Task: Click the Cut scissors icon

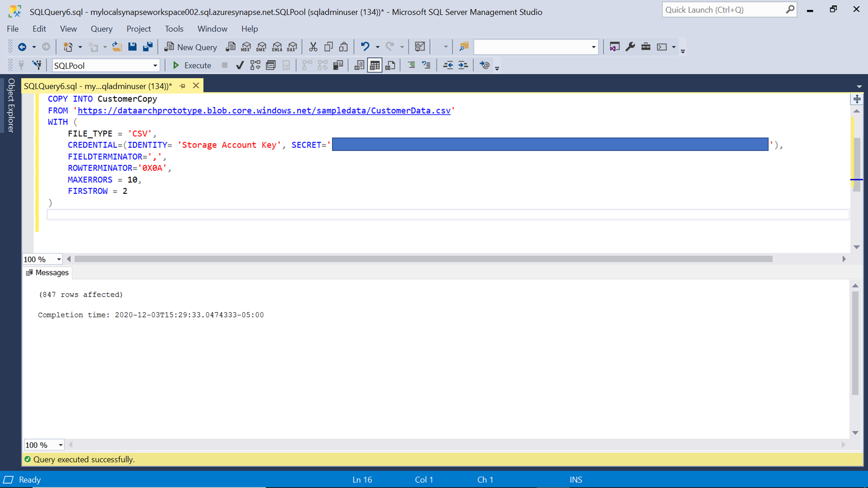Action: point(313,47)
